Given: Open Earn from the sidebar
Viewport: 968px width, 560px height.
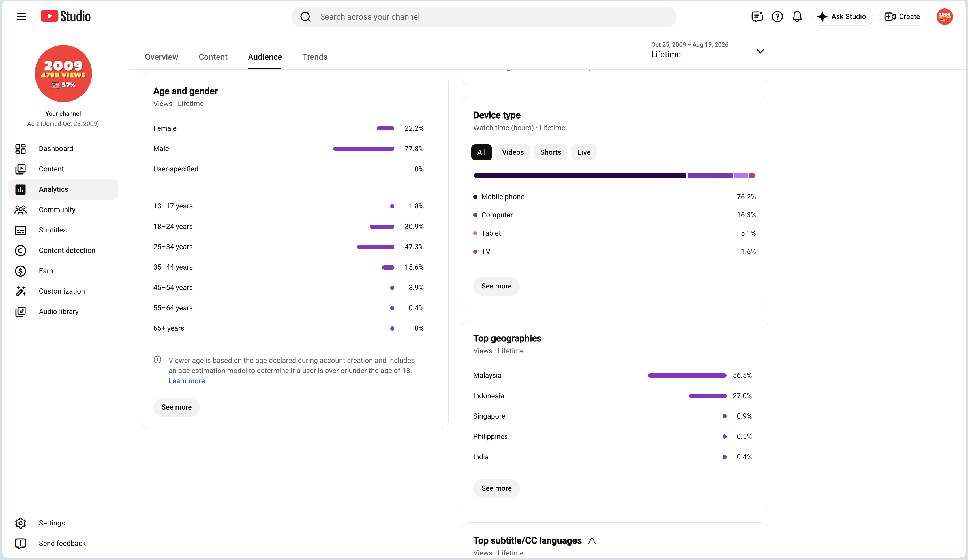Looking at the screenshot, I should pos(63,271).
